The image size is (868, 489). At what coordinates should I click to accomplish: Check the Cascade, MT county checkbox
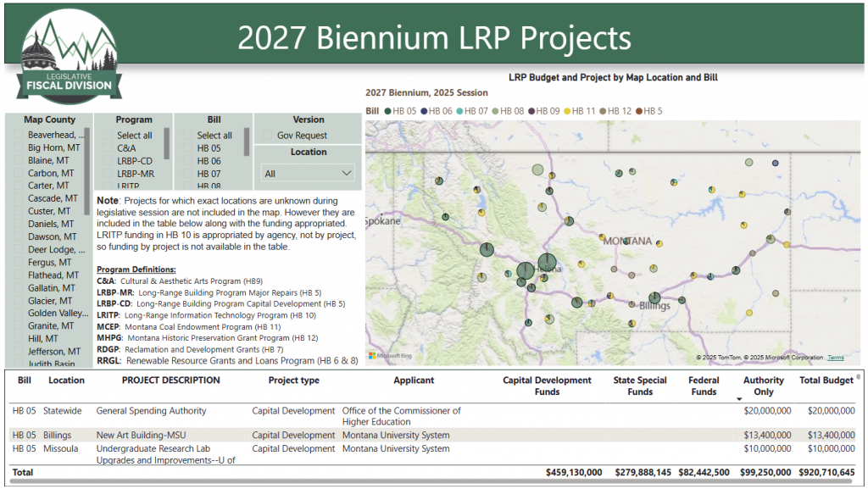19,198
